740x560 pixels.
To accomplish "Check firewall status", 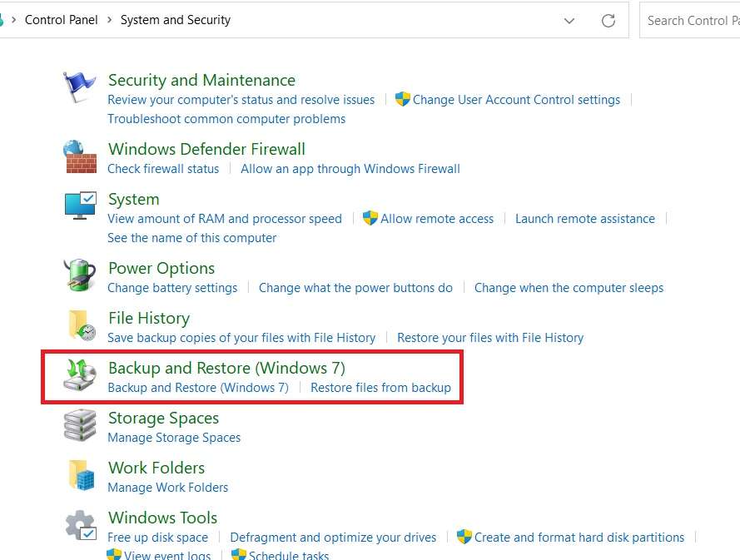I will point(163,169).
